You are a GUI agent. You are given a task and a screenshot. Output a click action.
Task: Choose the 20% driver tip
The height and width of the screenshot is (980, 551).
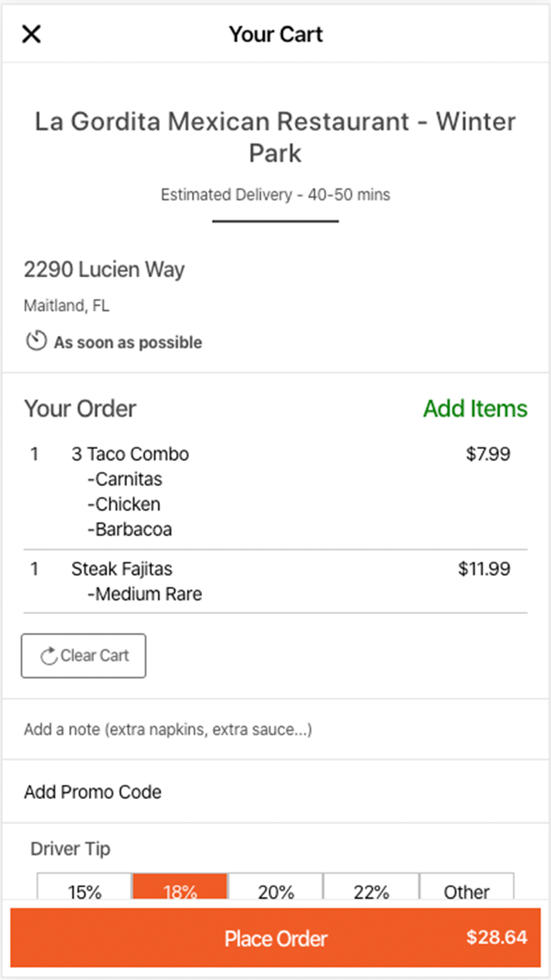[x=275, y=887]
